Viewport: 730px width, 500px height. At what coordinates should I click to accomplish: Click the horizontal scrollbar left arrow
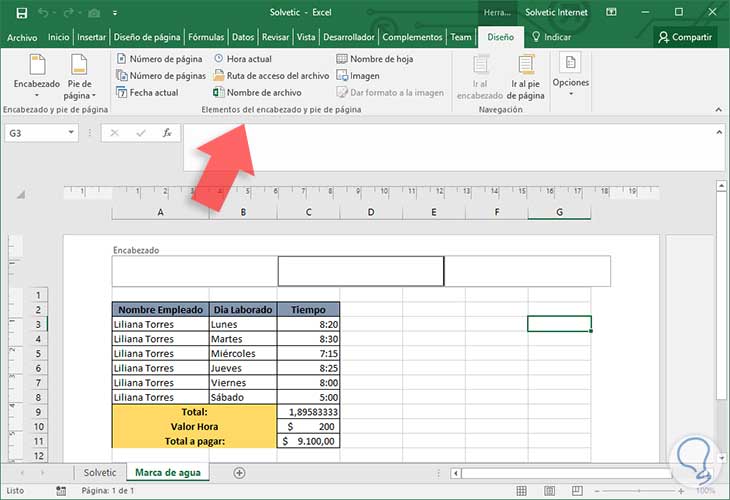click(456, 473)
